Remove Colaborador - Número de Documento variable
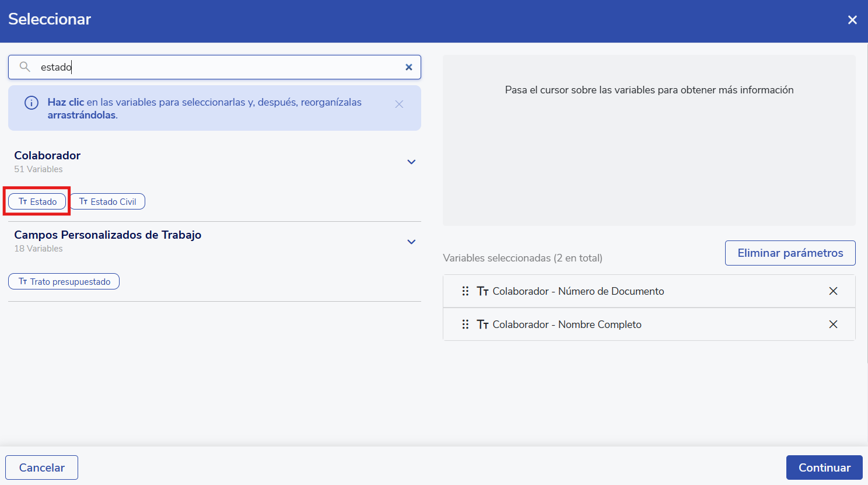Viewport: 868px width, 485px height. tap(833, 291)
